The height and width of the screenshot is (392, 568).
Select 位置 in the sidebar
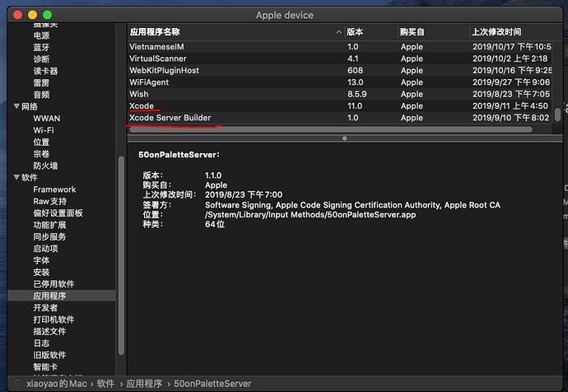point(41,142)
